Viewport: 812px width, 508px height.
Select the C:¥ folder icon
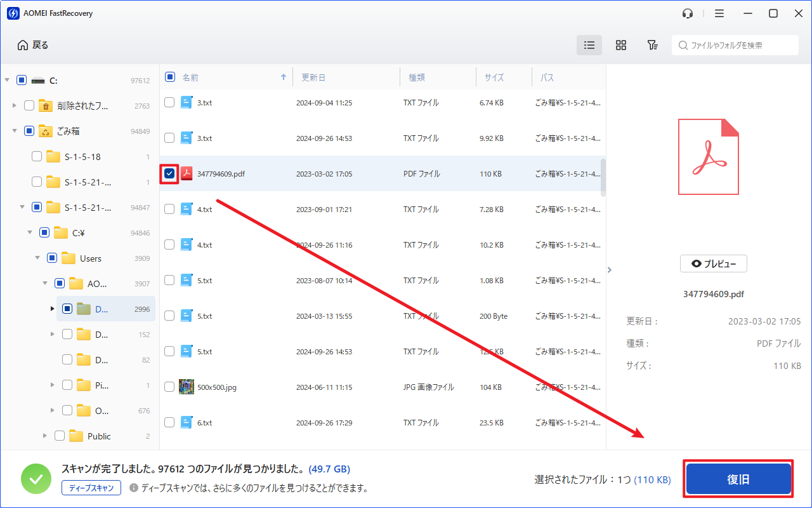click(61, 233)
